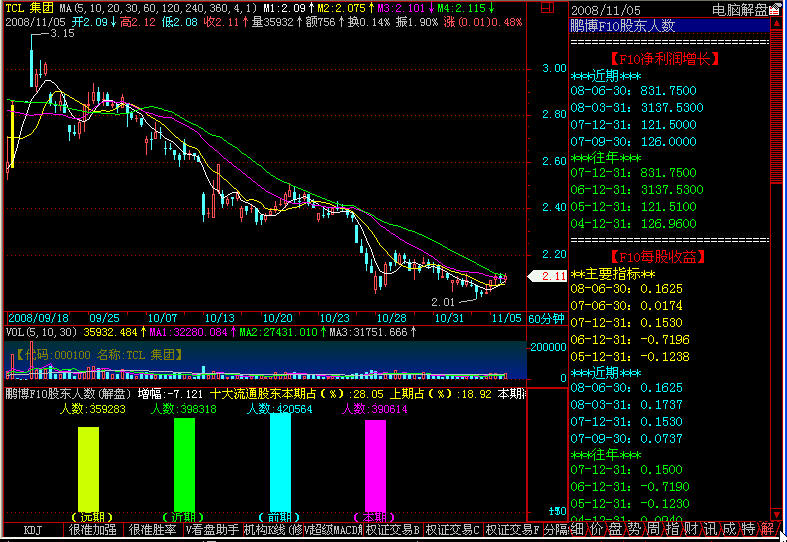The height and width of the screenshot is (542, 787).
Task: Select the 讯 side-panel tab
Action: click(710, 528)
